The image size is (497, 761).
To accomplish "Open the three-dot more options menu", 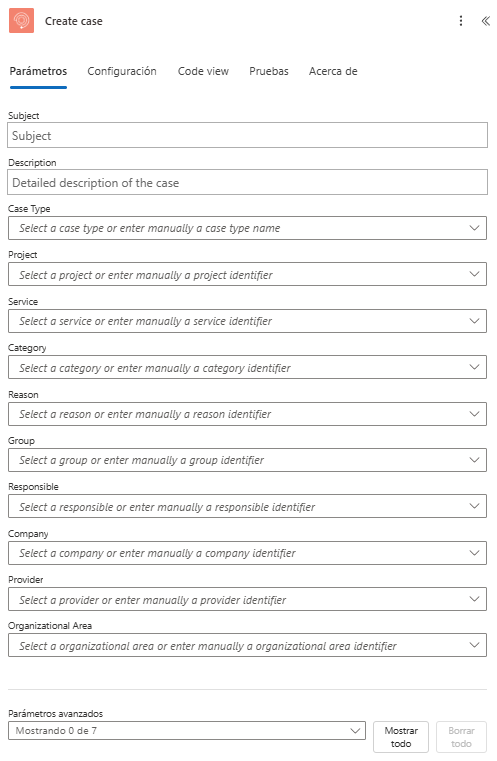I will coord(461,21).
